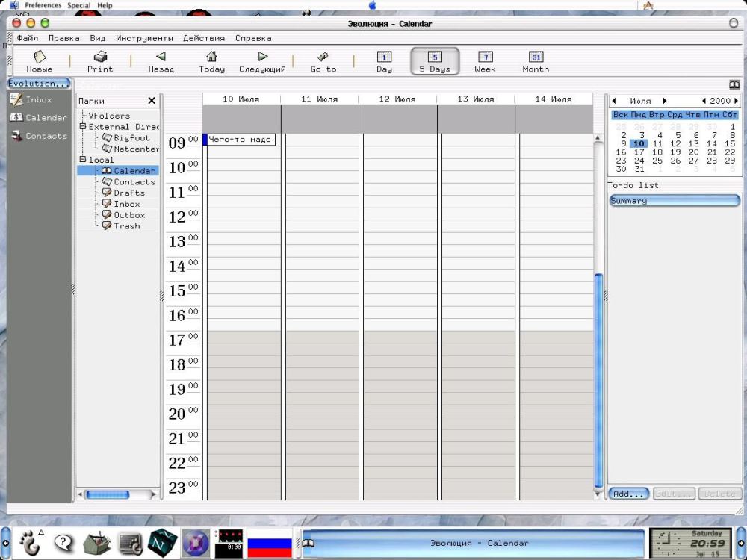Screen dimensions: 747x560
Task: Open GNOME foot main menu in panel
Action: 30,543
